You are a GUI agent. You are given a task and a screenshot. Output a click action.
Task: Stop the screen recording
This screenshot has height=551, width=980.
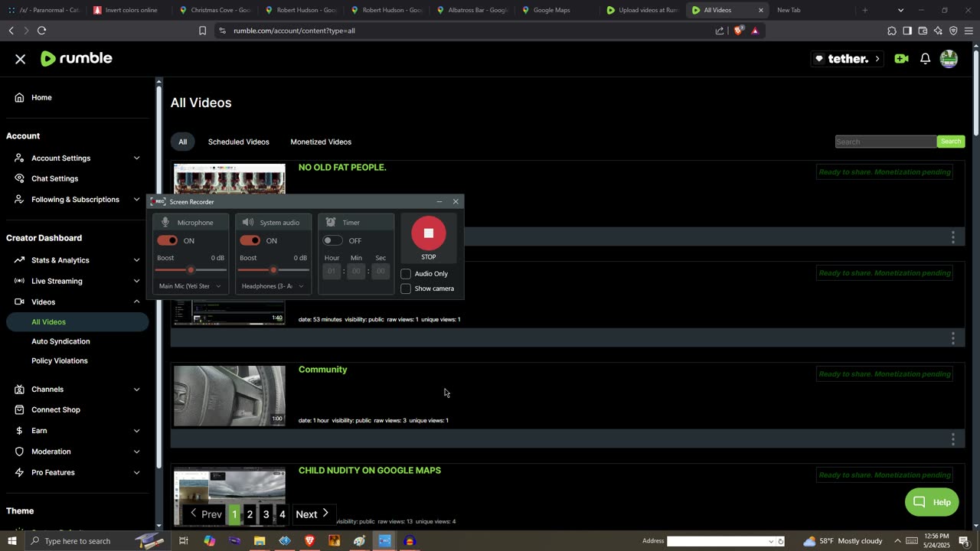pos(428,233)
